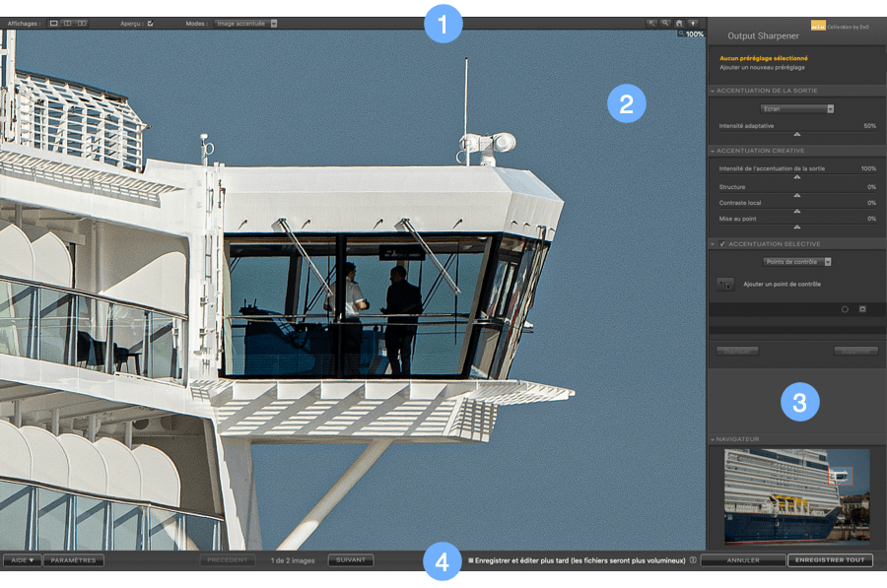Click the 100% zoom level indicator
This screenshot has width=887, height=588.
pyautogui.click(x=691, y=33)
